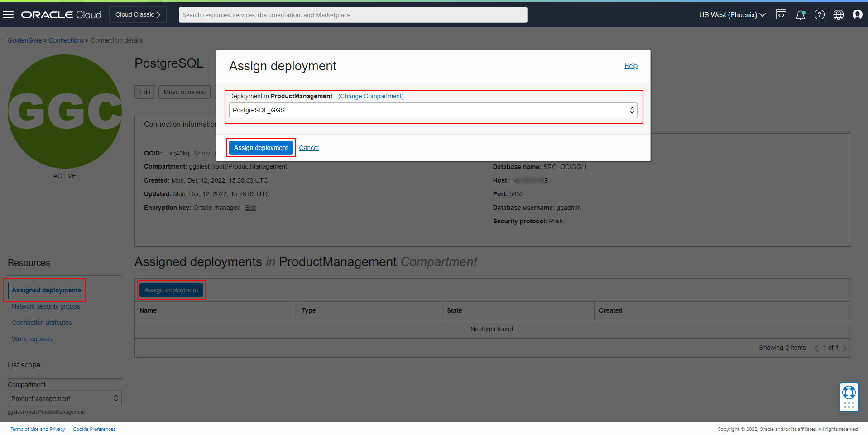Select Network security groups in Resources
This screenshot has height=435, width=868.
[46, 306]
